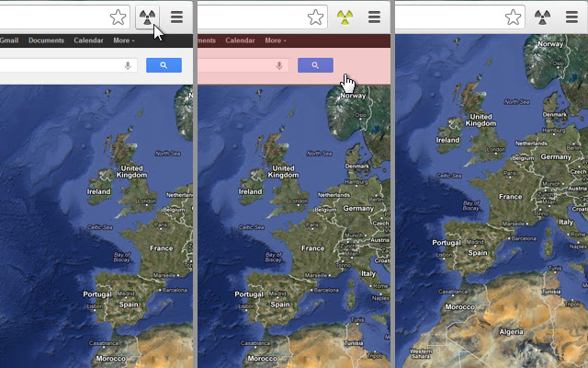Open hamburger menu in middle panel
This screenshot has width=588, height=368.
(x=374, y=17)
